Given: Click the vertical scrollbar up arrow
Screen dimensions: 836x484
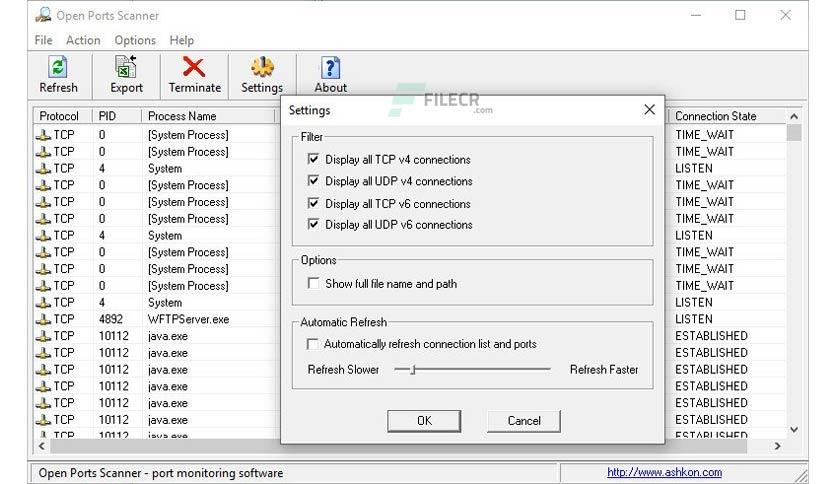Looking at the screenshot, I should point(794,116).
